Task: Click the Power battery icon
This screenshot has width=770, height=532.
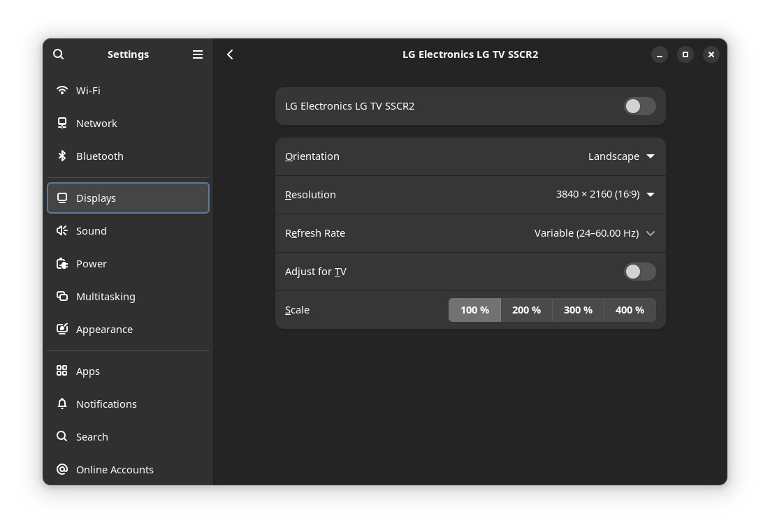Action: click(x=62, y=263)
